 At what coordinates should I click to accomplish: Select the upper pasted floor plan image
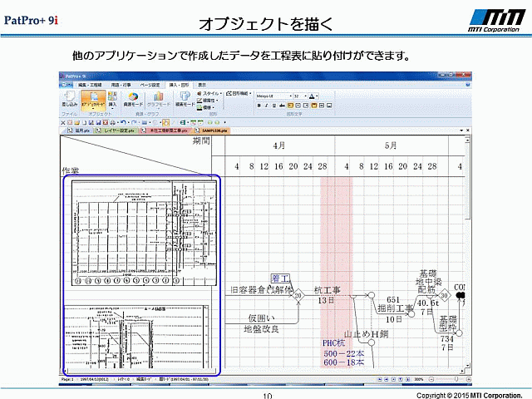[144, 233]
